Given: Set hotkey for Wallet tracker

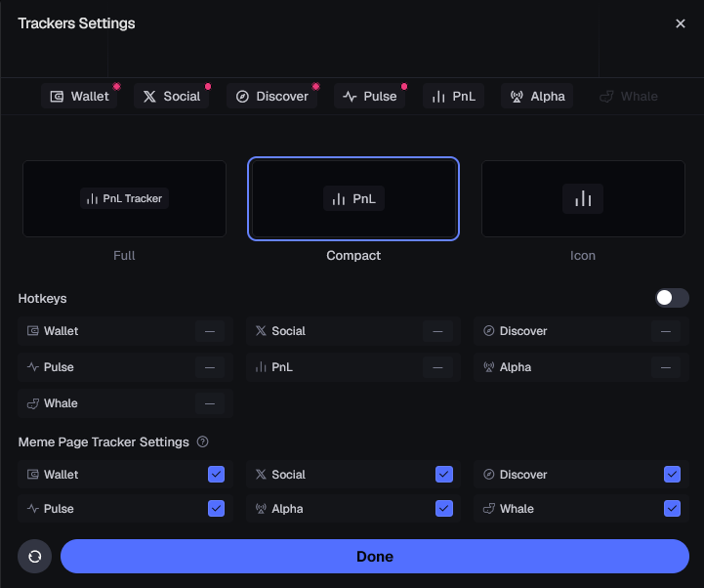Looking at the screenshot, I should point(210,331).
